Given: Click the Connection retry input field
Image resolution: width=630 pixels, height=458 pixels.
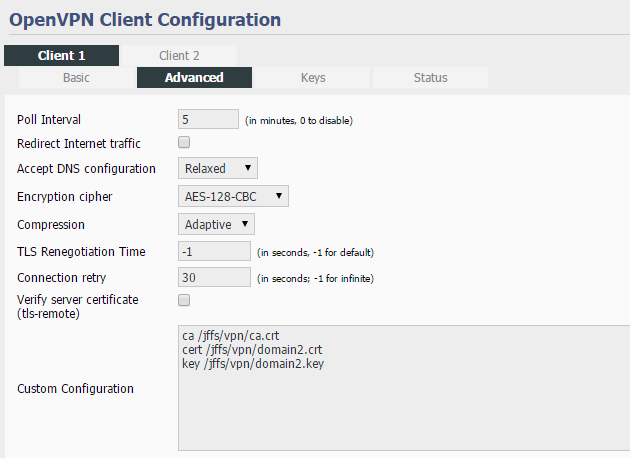Looking at the screenshot, I should pos(214,277).
